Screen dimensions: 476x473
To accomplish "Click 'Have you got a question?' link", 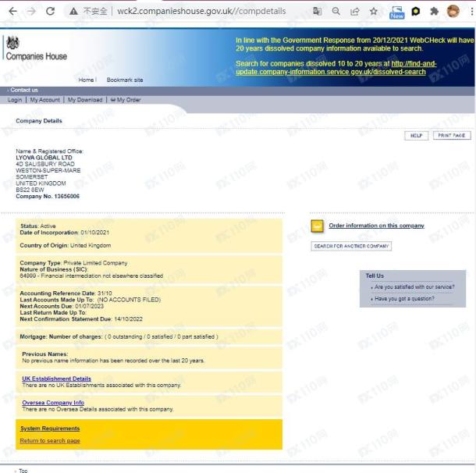I will pyautogui.click(x=404, y=299).
